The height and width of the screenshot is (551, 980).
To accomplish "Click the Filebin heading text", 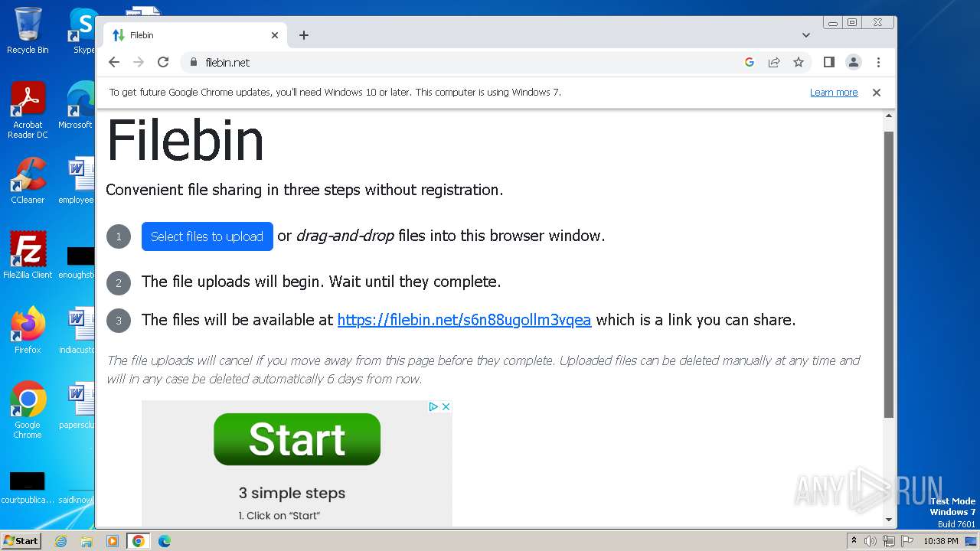I will tap(185, 140).
